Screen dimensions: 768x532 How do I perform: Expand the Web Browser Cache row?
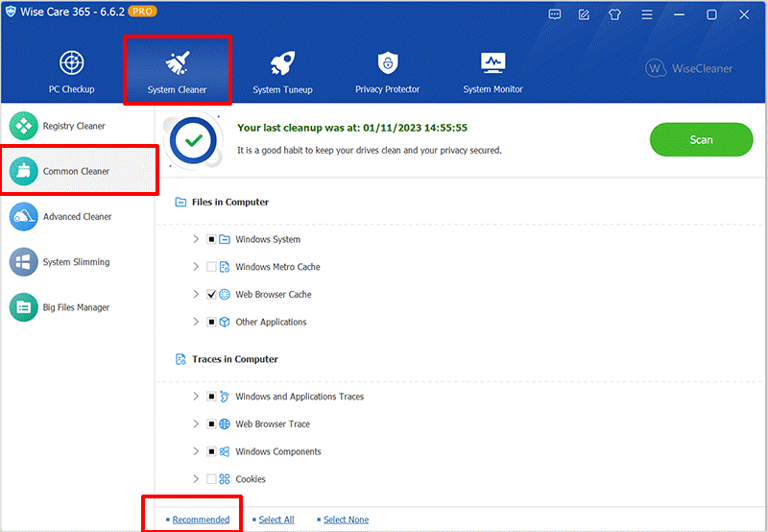pyautogui.click(x=196, y=294)
